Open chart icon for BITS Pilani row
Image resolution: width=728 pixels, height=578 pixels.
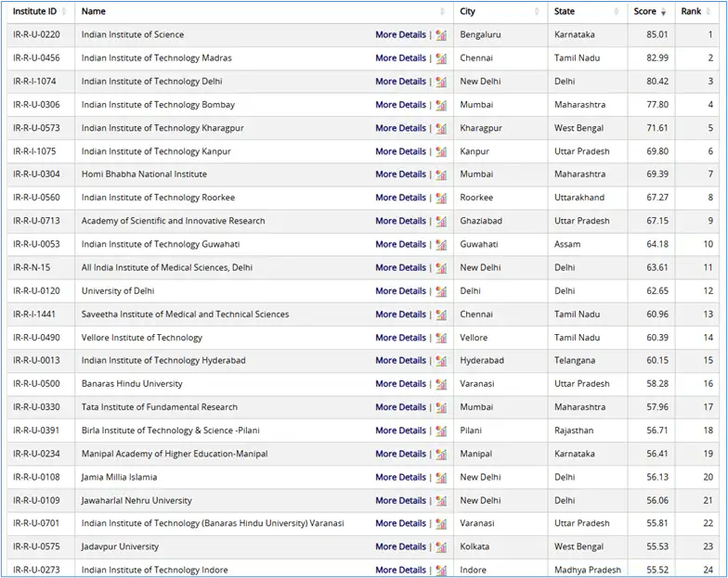441,430
